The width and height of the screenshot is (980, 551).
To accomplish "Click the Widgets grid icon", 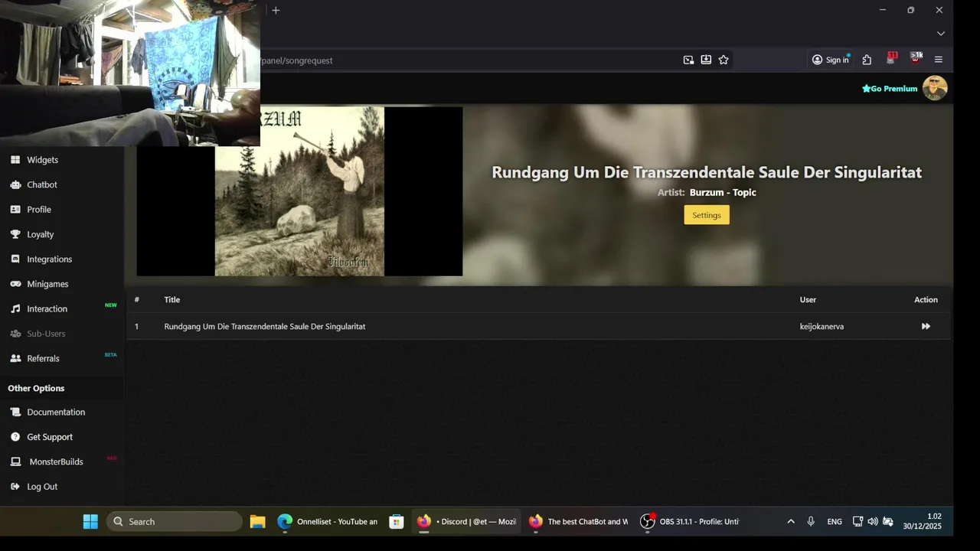I will 15,160.
